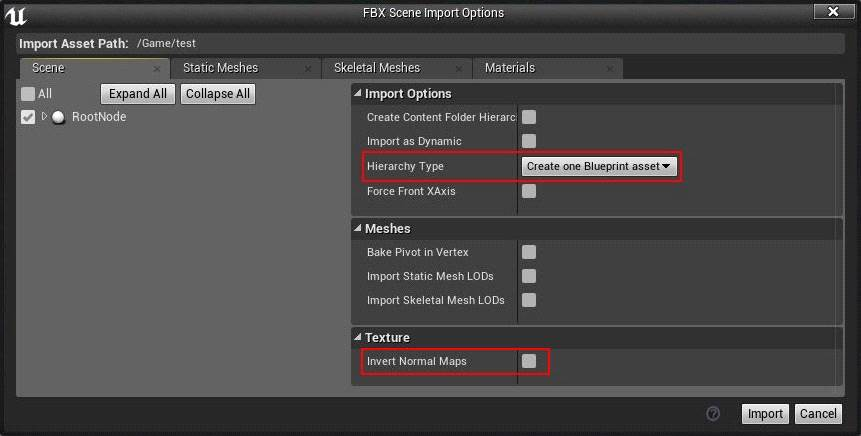The image size is (861, 436).
Task: Enable Invert Normal Maps
Action: pos(529,361)
